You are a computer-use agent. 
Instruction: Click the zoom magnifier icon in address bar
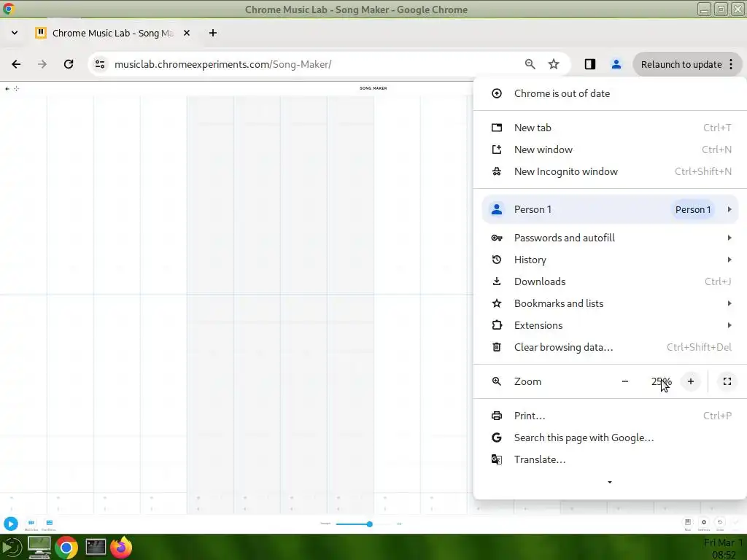530,64
